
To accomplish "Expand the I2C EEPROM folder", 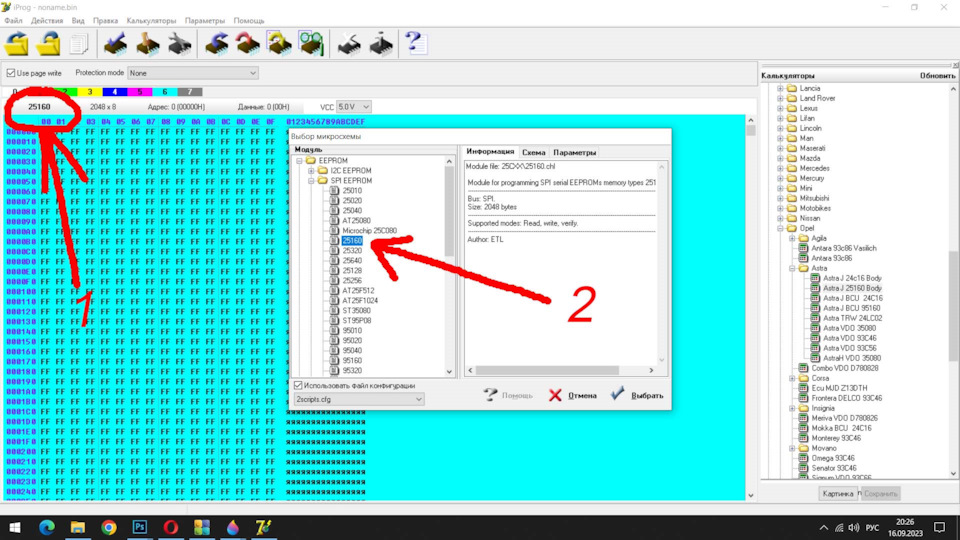I will pos(311,171).
